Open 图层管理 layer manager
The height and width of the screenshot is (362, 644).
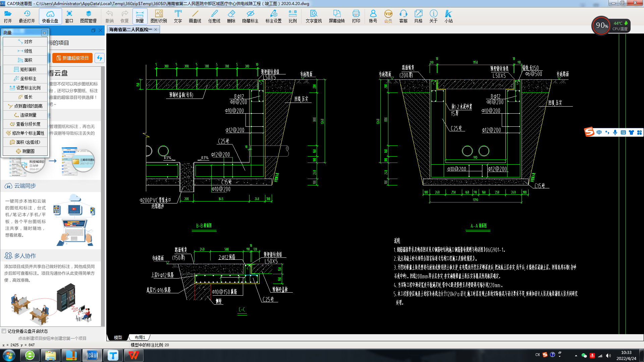(88, 16)
